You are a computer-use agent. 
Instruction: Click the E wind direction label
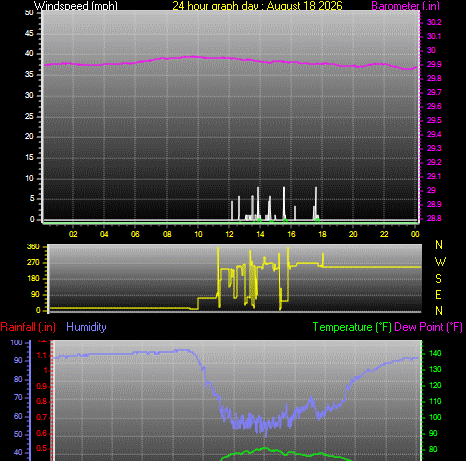point(439,295)
